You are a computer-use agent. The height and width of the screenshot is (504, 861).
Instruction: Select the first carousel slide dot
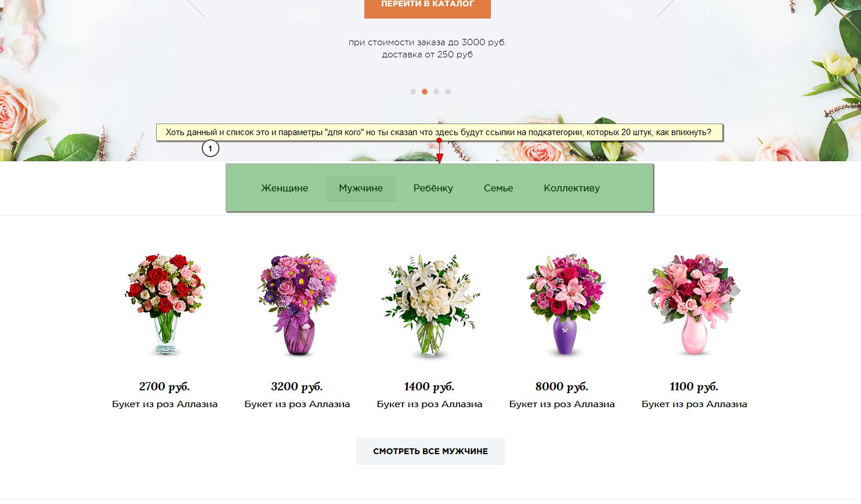tap(413, 92)
